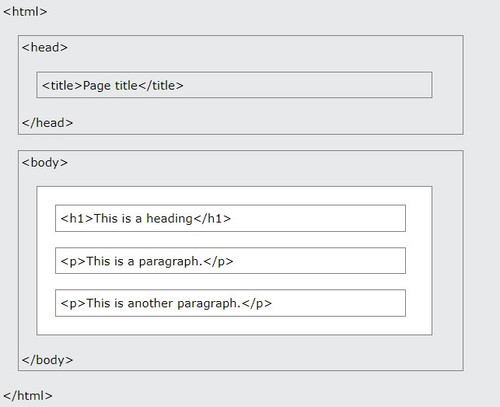Image resolution: width=500 pixels, height=407 pixels.
Task: Click the words 'Page title' inside title element
Action: 110,86
